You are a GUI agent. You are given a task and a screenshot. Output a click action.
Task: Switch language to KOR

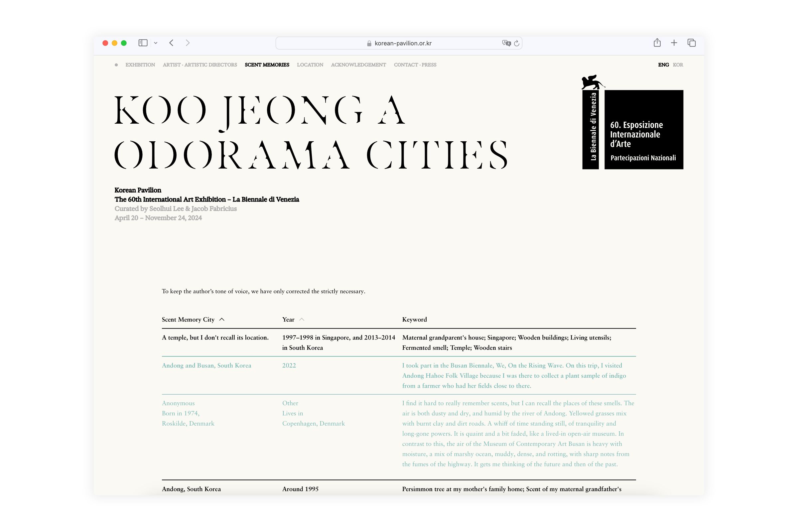coord(678,65)
